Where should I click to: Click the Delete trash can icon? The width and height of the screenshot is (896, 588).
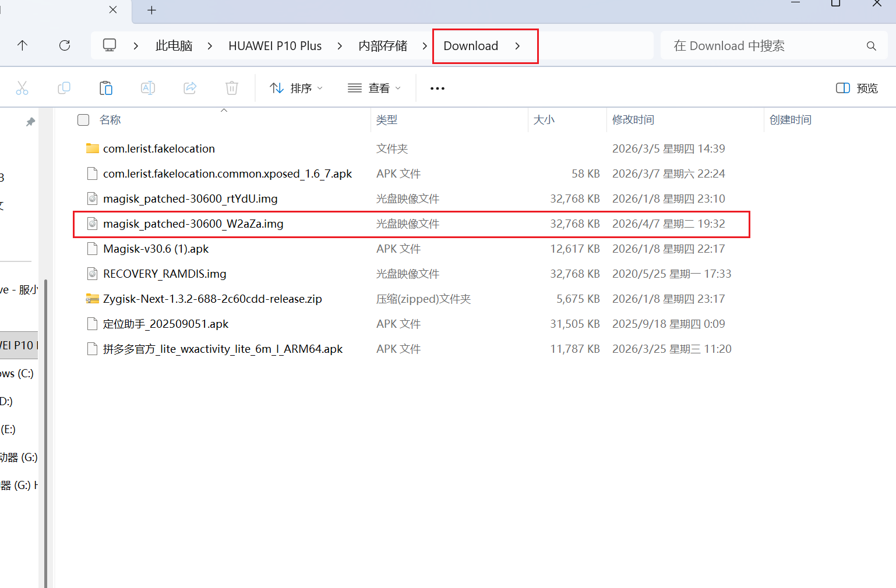tap(232, 88)
